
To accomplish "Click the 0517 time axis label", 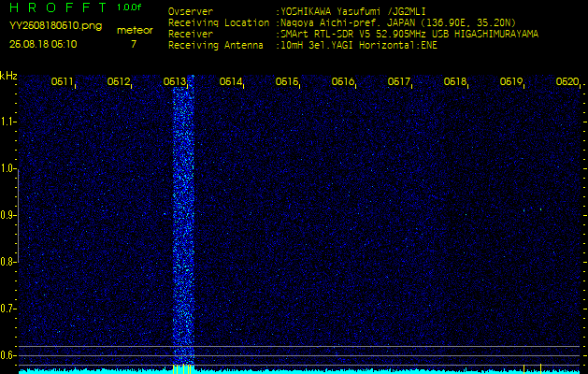I will 398,81.
